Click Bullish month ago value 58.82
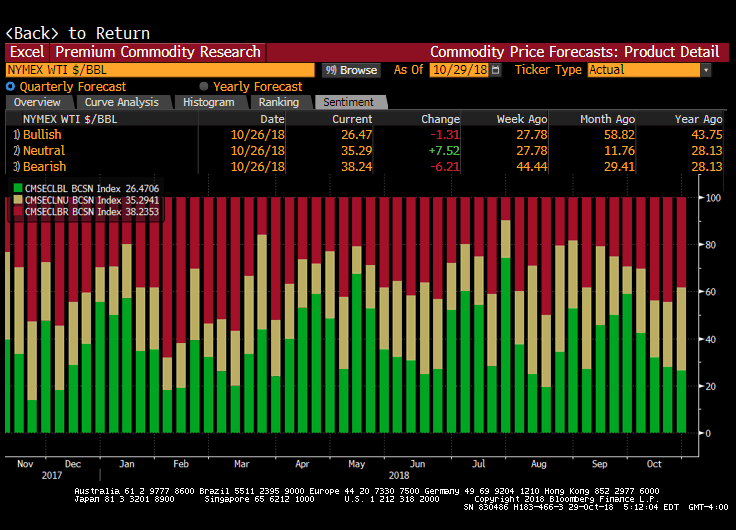This screenshot has width=736, height=530. tap(619, 135)
